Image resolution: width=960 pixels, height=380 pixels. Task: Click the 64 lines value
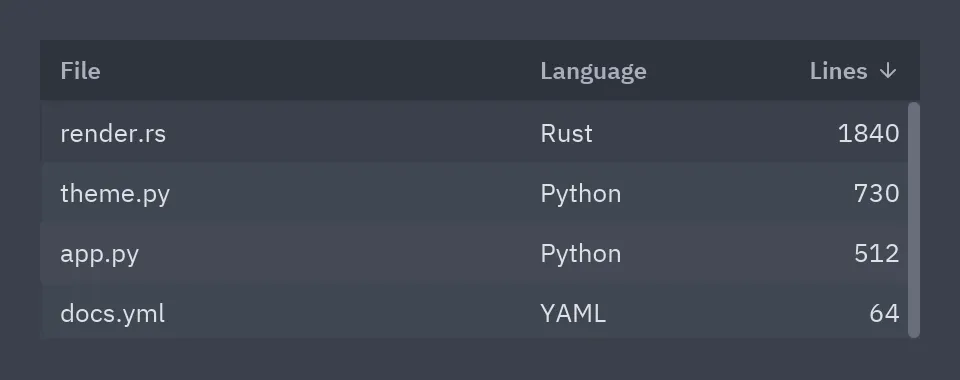884,313
